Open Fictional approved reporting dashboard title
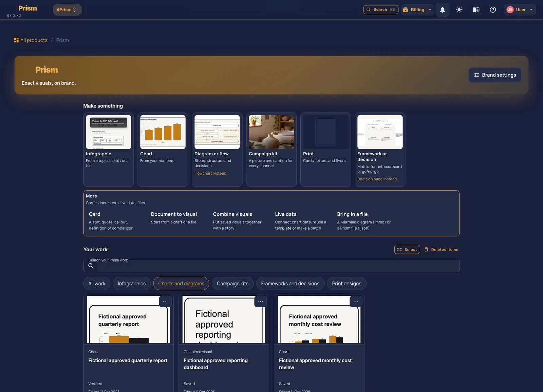Viewport: 543px width, 392px height. click(x=216, y=364)
